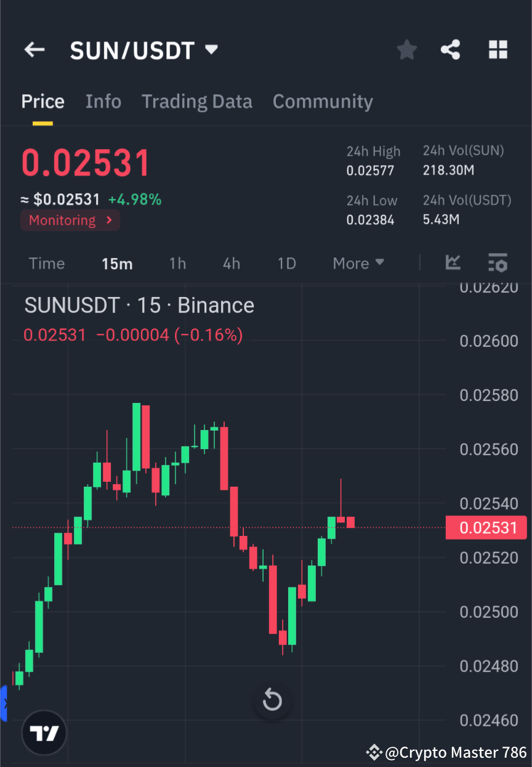Tap the back arrow to exit chart

(x=34, y=49)
